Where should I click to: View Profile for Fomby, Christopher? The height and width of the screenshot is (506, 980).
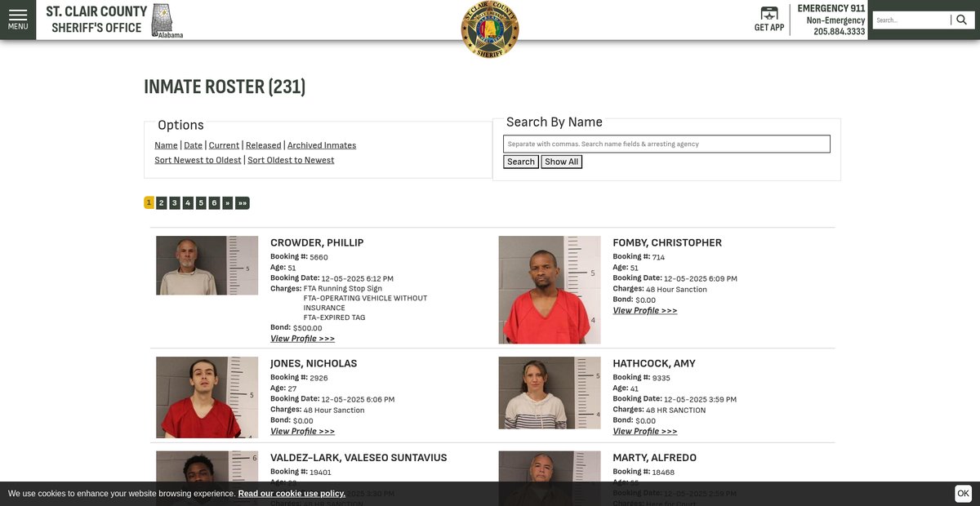645,310
